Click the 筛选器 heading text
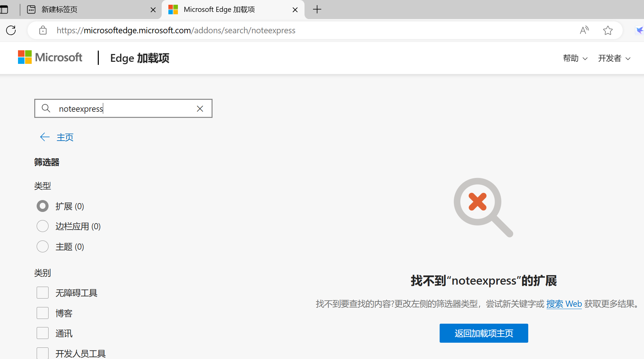The image size is (644, 359). coord(47,162)
